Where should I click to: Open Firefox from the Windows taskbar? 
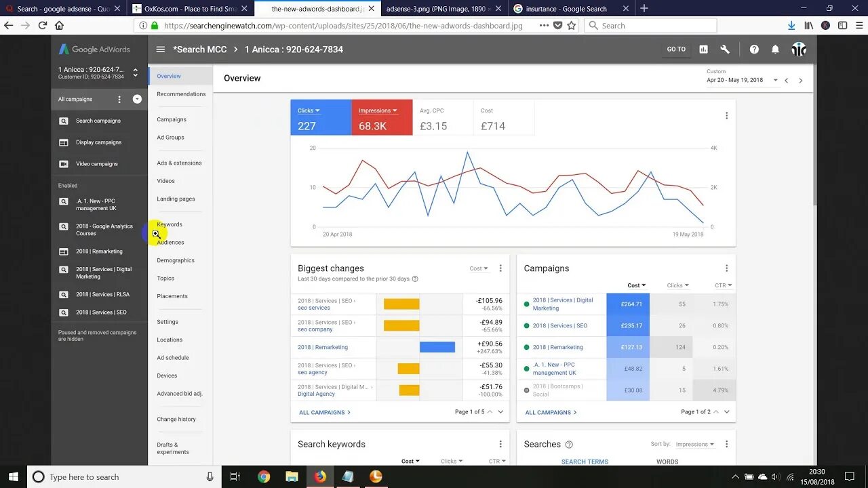coord(319,476)
